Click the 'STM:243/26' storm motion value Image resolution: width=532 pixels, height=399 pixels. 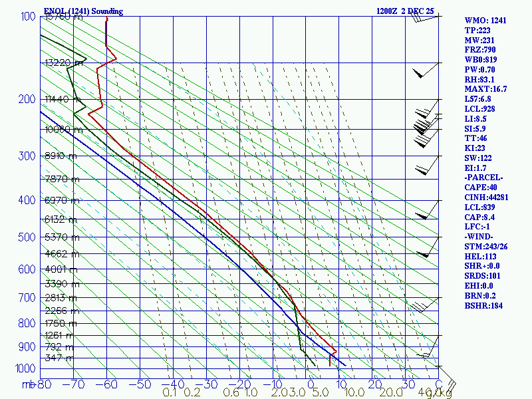[x=486, y=246]
